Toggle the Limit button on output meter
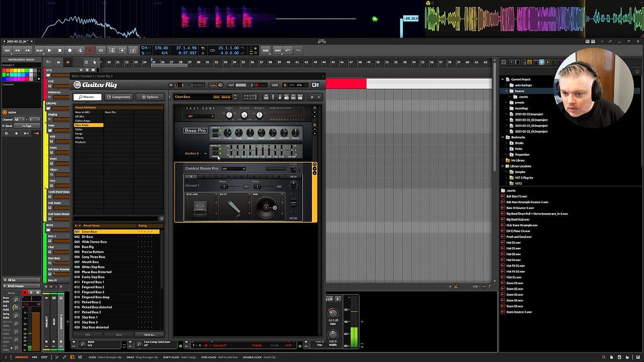The image size is (644, 362). coord(263,85)
